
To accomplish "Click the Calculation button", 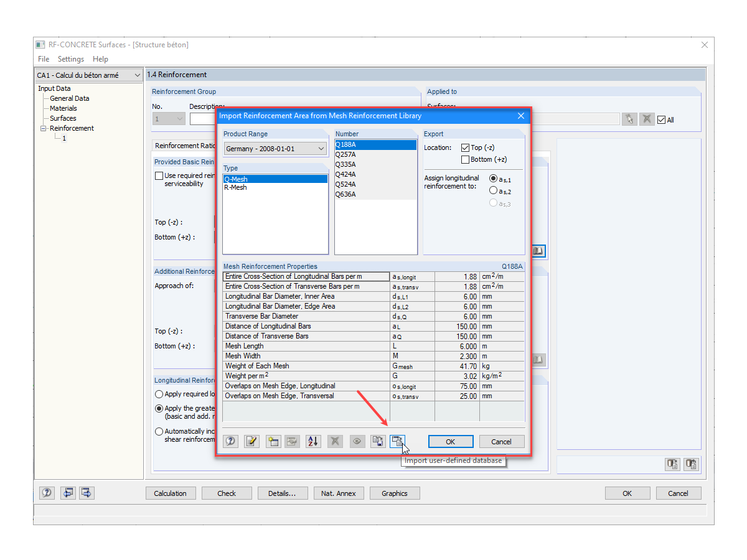I will pyautogui.click(x=171, y=493).
